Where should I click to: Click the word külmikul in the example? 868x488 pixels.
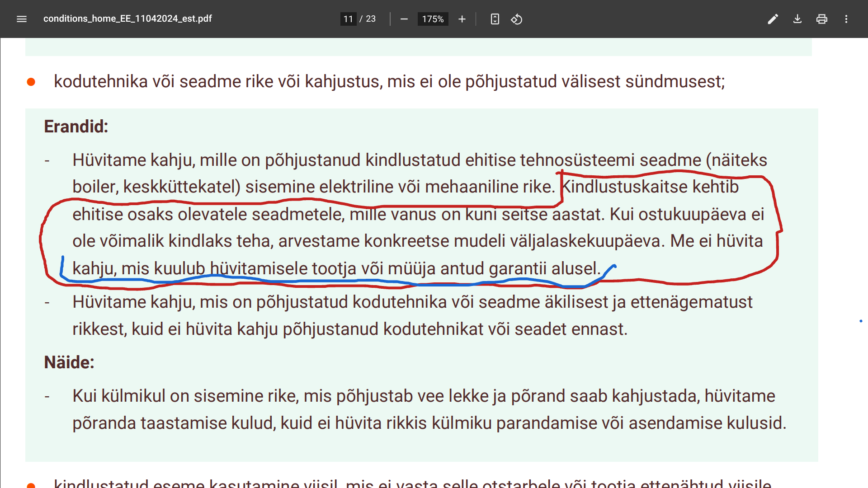coord(133,396)
